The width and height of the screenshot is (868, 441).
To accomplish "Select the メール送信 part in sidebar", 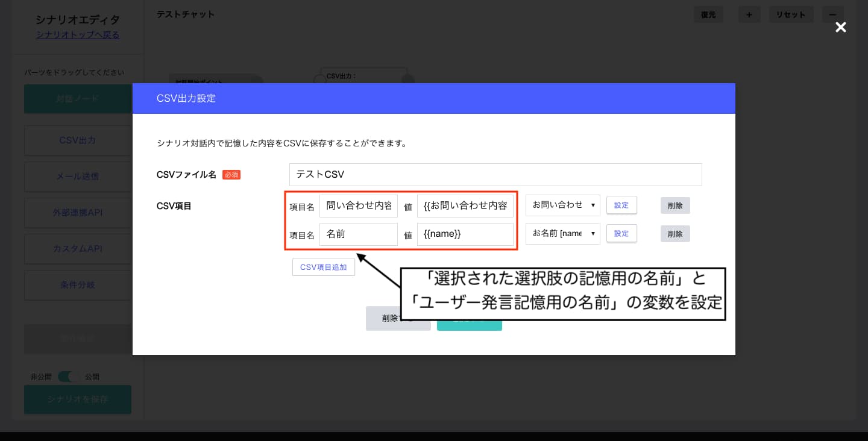I will tap(78, 177).
